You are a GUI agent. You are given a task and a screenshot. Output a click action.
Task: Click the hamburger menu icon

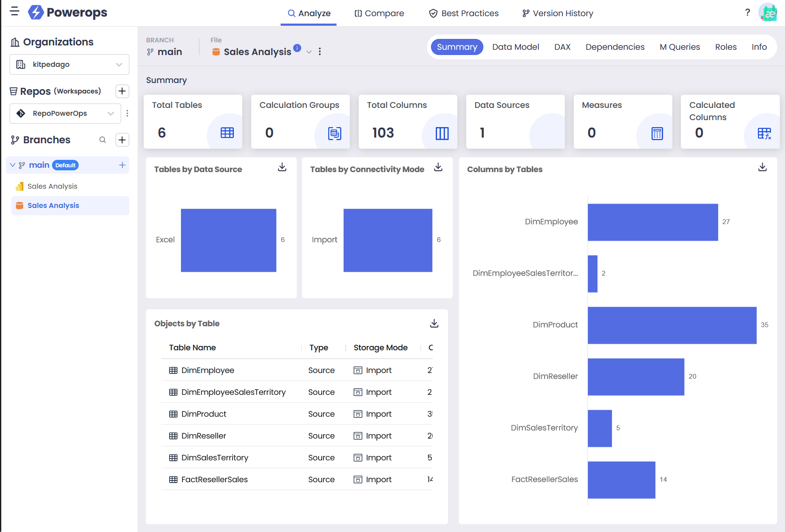click(x=14, y=12)
